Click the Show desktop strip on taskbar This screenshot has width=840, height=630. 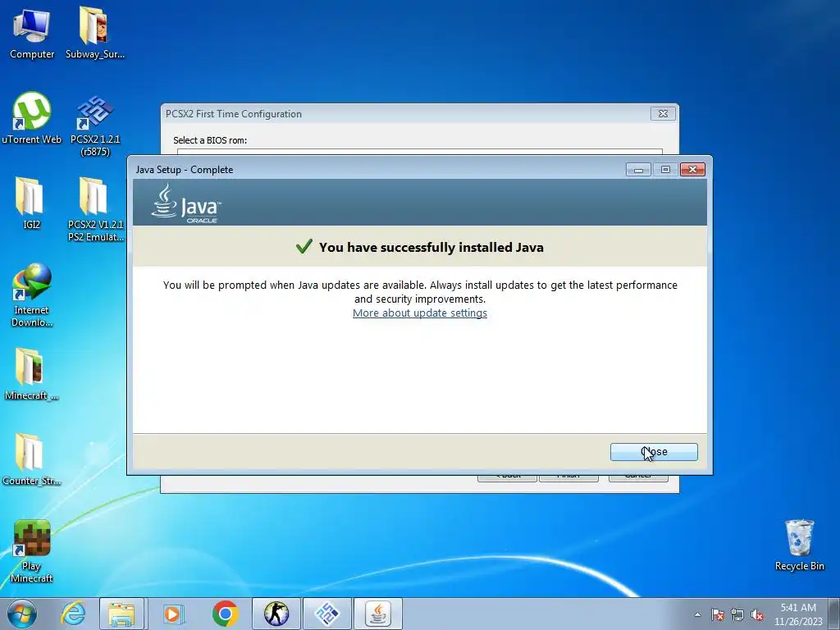point(834,614)
